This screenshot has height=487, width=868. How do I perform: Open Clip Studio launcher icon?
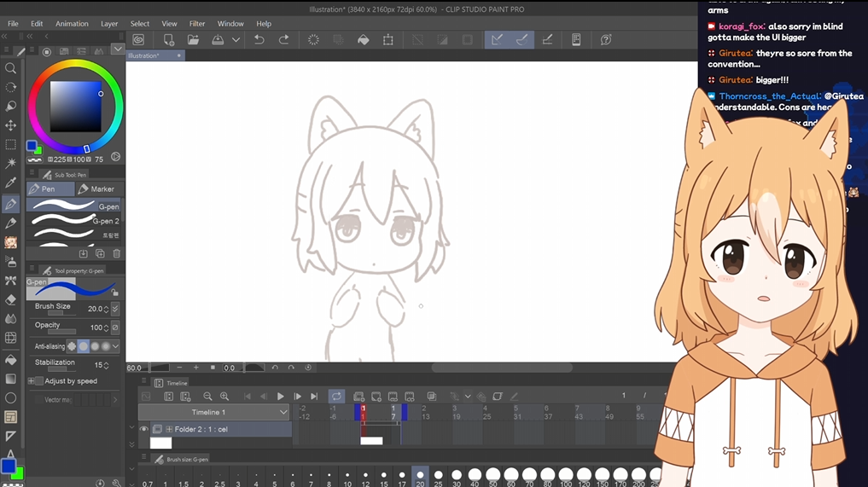[x=138, y=39]
